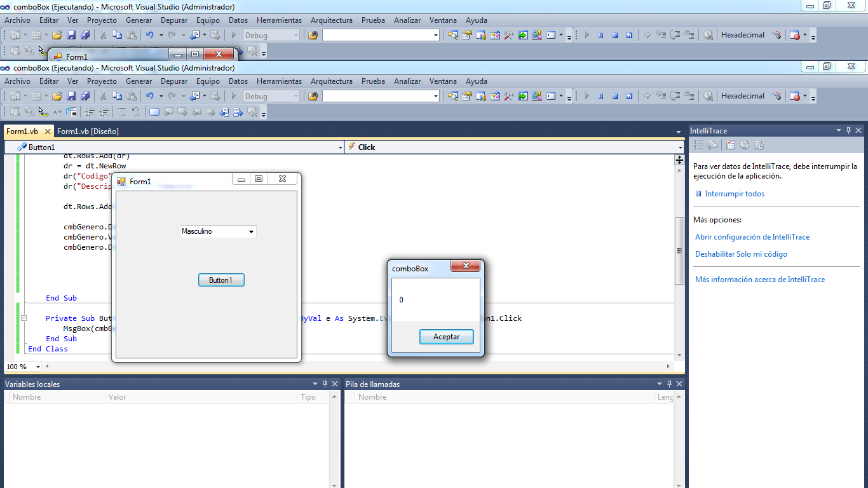Click the Step Out debug icon

click(x=688, y=96)
